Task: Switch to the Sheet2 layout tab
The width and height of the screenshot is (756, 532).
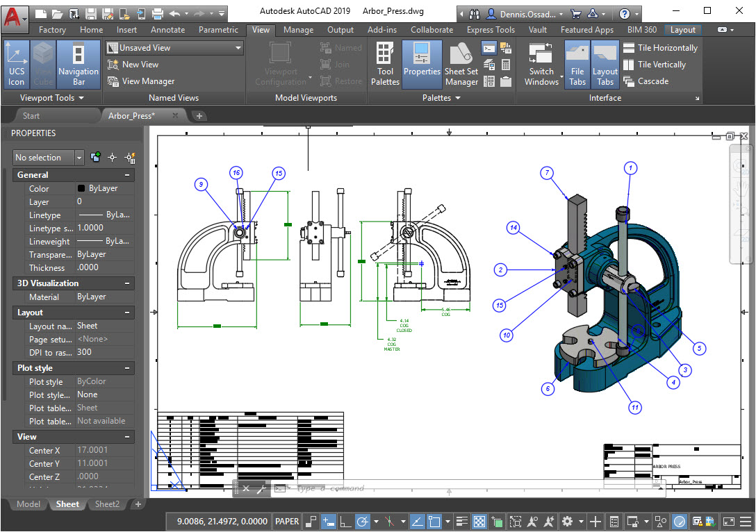Action: pyautogui.click(x=107, y=504)
